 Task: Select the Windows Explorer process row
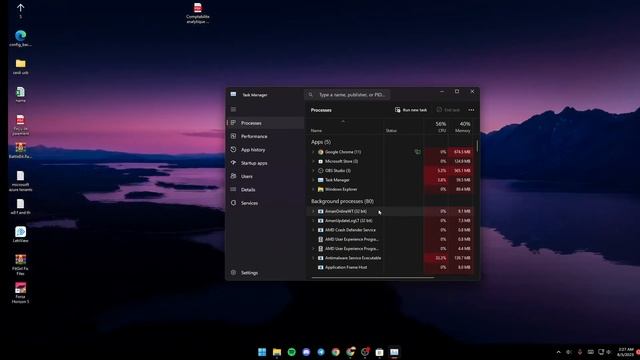tap(391, 189)
